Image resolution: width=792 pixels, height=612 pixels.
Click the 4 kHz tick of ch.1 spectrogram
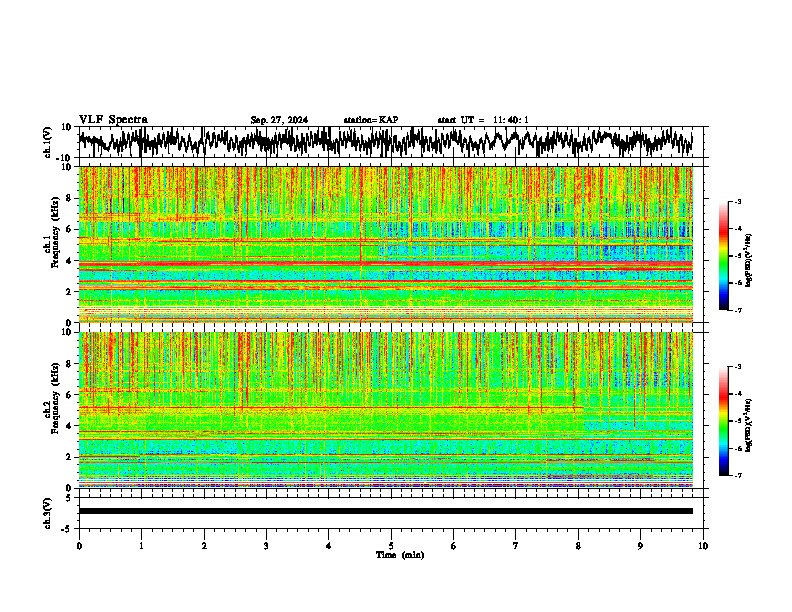pos(70,261)
